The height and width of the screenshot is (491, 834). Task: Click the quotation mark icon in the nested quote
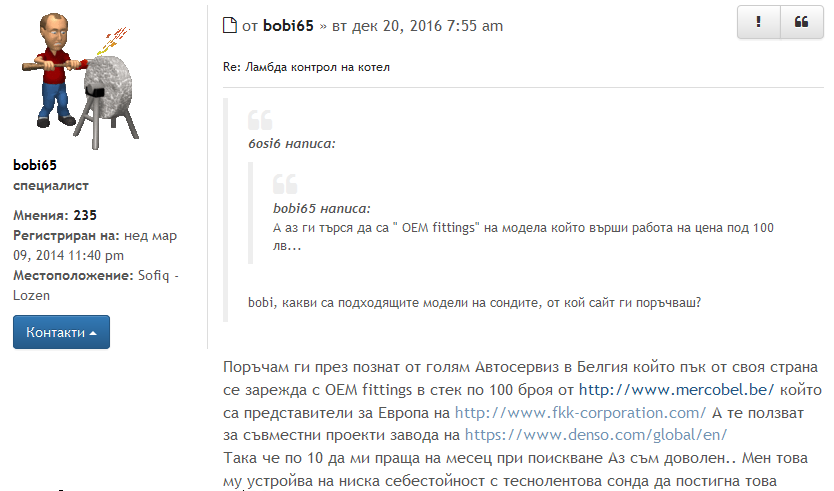[285, 183]
